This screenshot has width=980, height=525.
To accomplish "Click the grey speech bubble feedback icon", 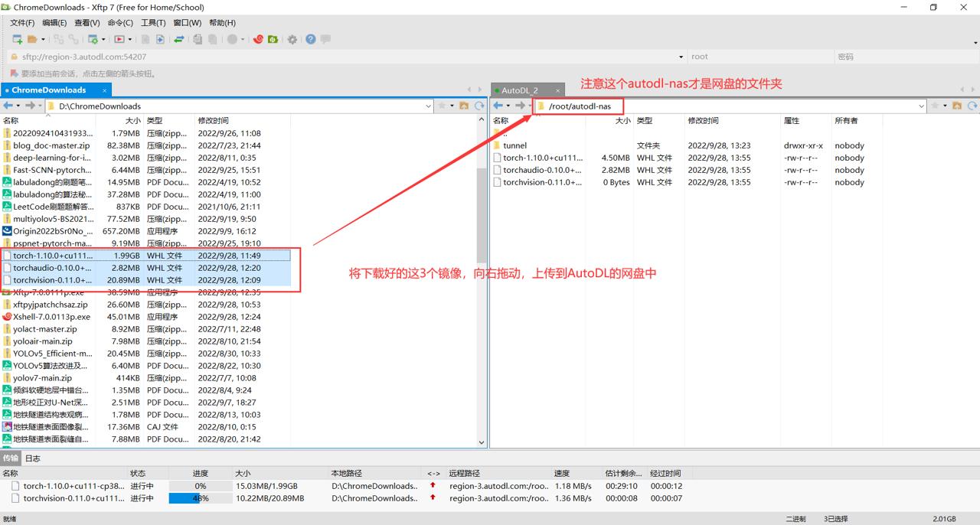I will pyautogui.click(x=325, y=39).
